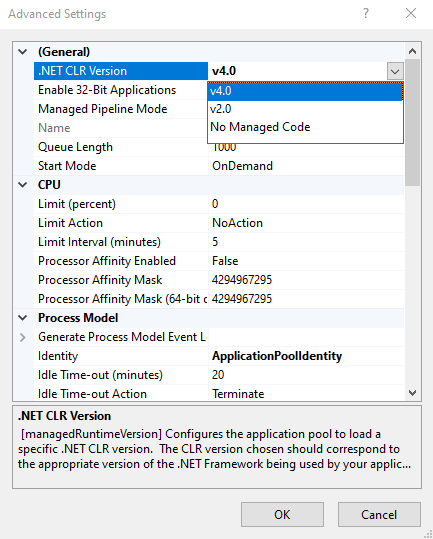Screen dimensions: 433x539
Task: Click the Process Model header text
Action: click(78, 318)
